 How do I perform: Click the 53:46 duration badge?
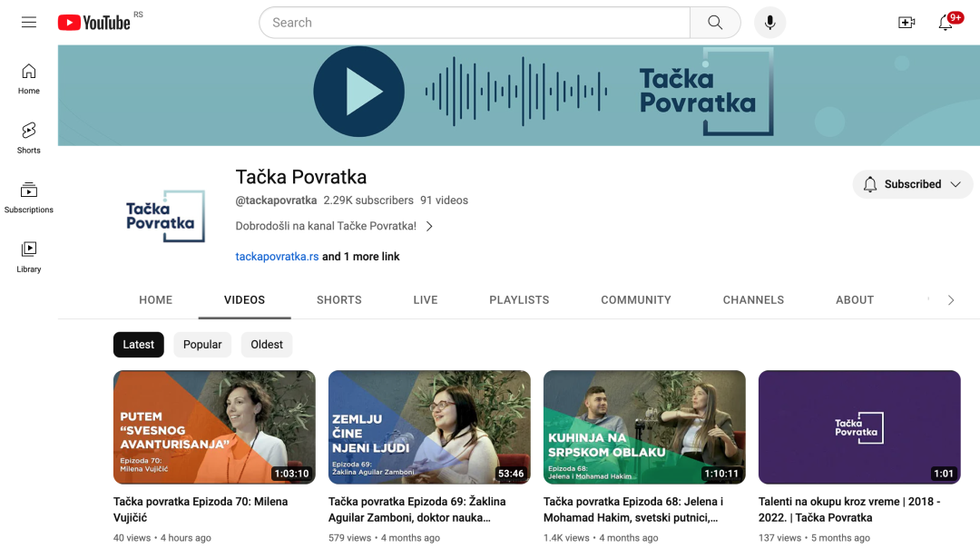[x=511, y=474]
